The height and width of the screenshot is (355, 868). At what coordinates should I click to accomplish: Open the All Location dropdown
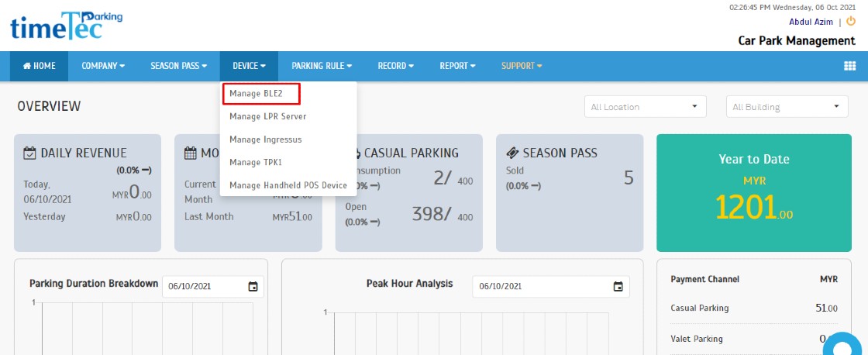[x=646, y=107]
